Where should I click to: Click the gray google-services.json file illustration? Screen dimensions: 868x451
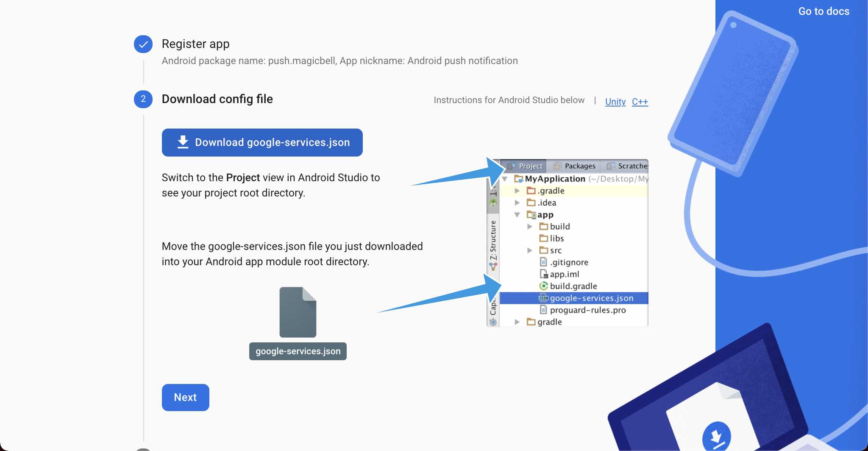point(298,313)
